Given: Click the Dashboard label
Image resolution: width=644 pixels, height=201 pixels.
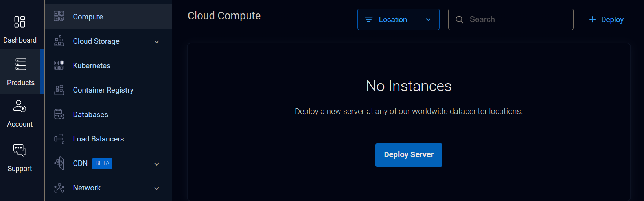Looking at the screenshot, I should click(20, 40).
